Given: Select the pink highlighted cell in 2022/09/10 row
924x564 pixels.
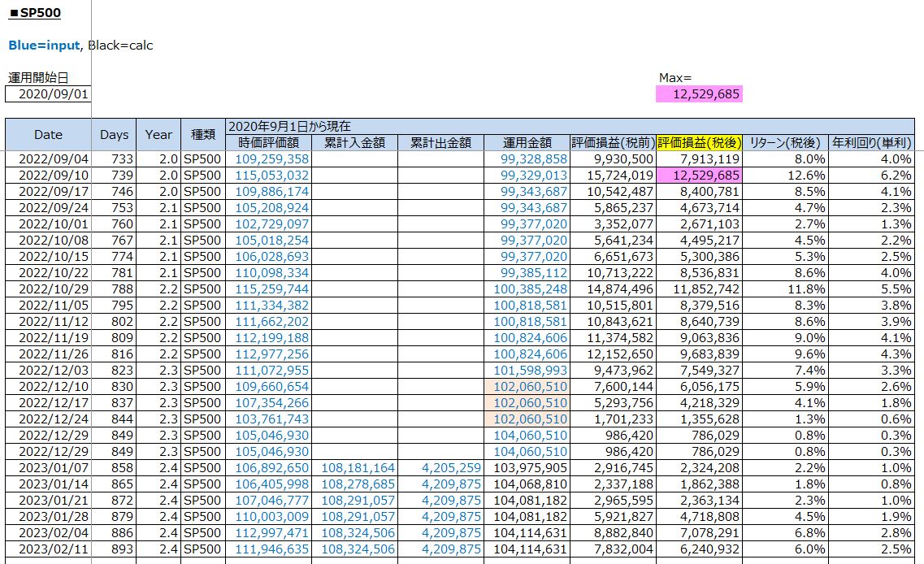Looking at the screenshot, I should coord(700,176).
